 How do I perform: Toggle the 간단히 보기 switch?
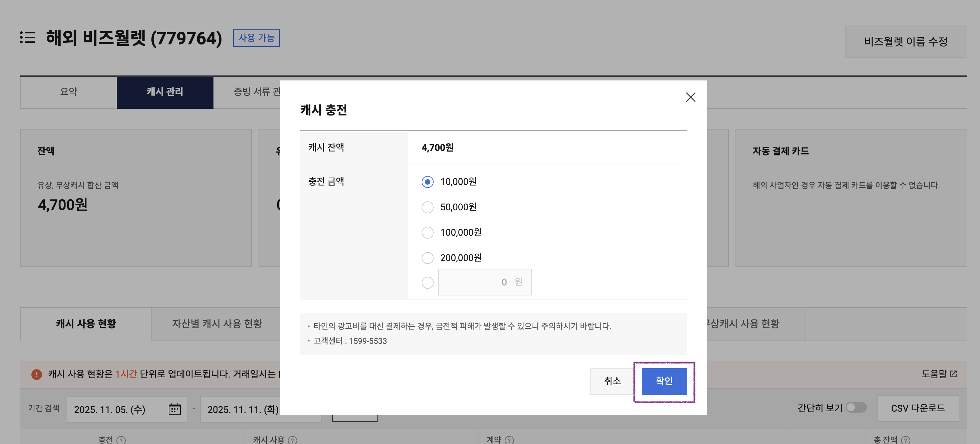pos(856,407)
